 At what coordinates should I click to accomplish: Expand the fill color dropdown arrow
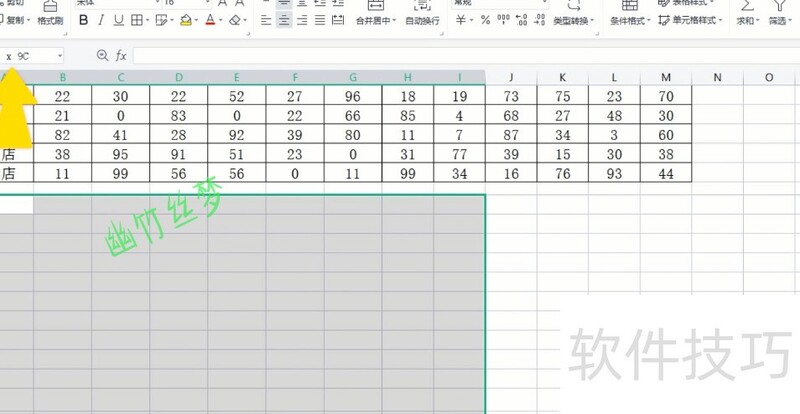[x=196, y=21]
